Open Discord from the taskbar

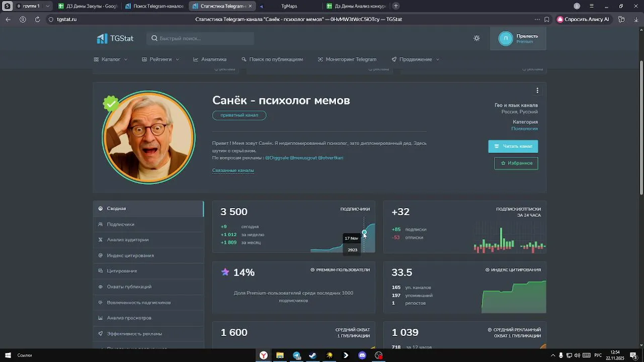click(x=362, y=355)
